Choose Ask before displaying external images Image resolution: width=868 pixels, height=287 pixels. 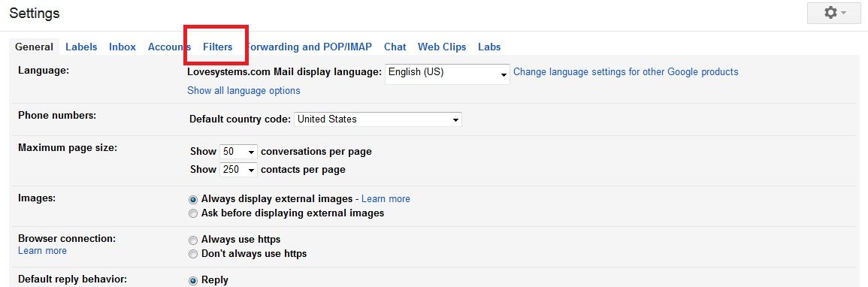pyautogui.click(x=192, y=213)
